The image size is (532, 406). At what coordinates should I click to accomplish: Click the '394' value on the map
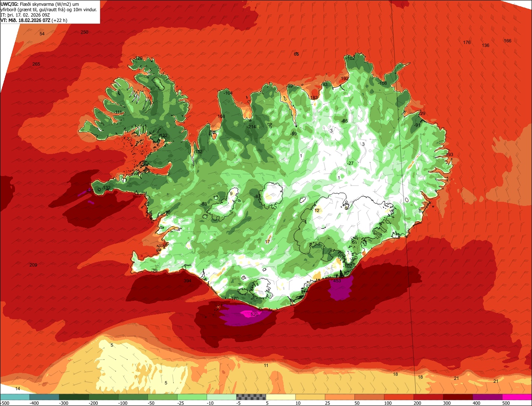[x=187, y=281]
